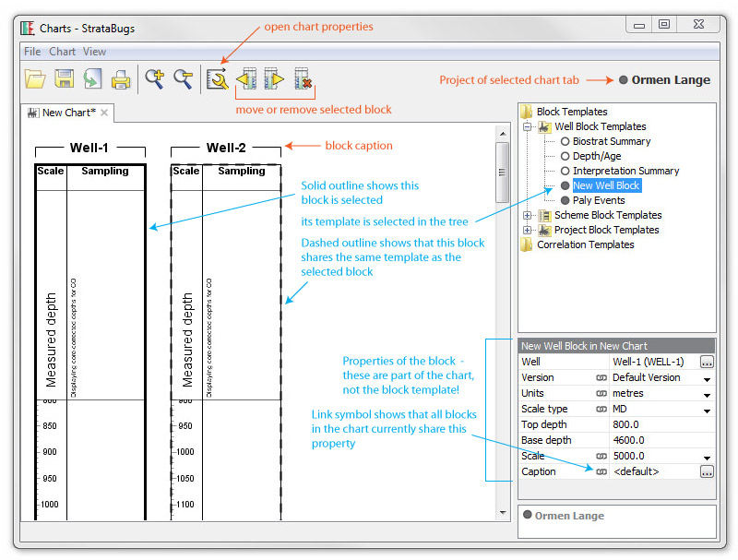Screen dimensions: 738x560
Task: Select the Well-2 block caption
Action: point(226,148)
